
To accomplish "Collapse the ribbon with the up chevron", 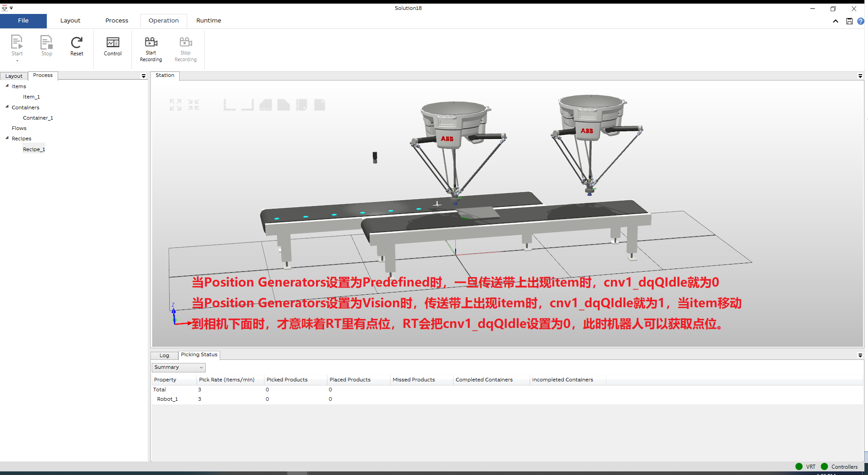I will [836, 21].
